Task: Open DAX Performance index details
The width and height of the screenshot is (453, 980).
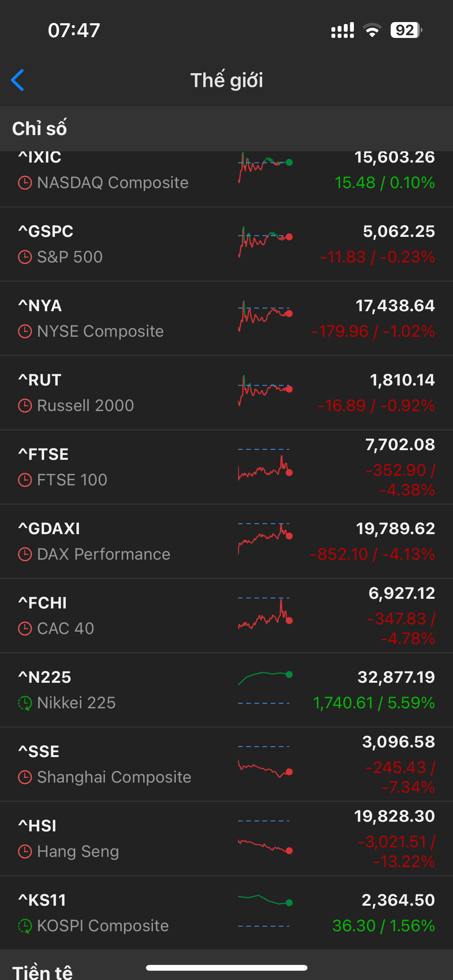Action: tap(104, 554)
